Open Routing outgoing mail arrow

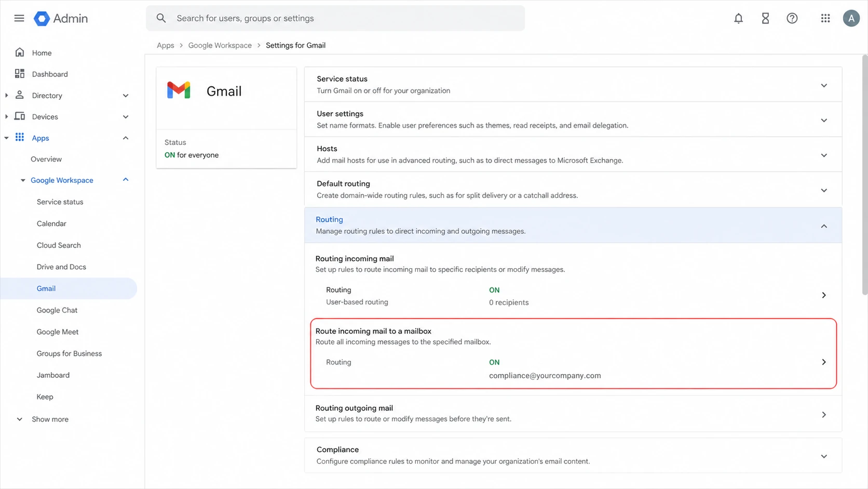pos(824,415)
